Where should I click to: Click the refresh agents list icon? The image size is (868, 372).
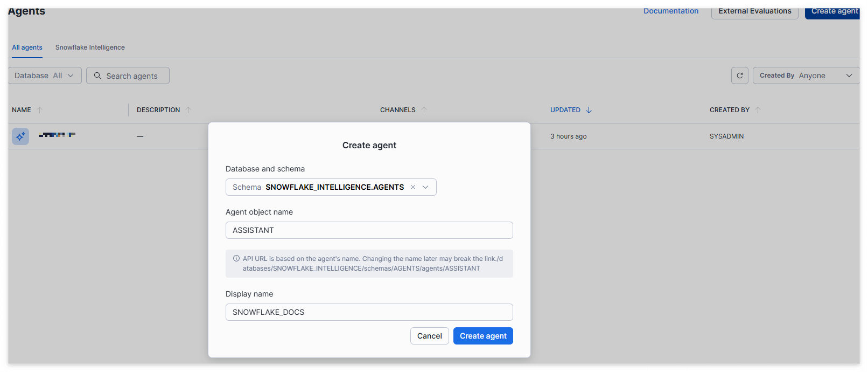click(739, 75)
